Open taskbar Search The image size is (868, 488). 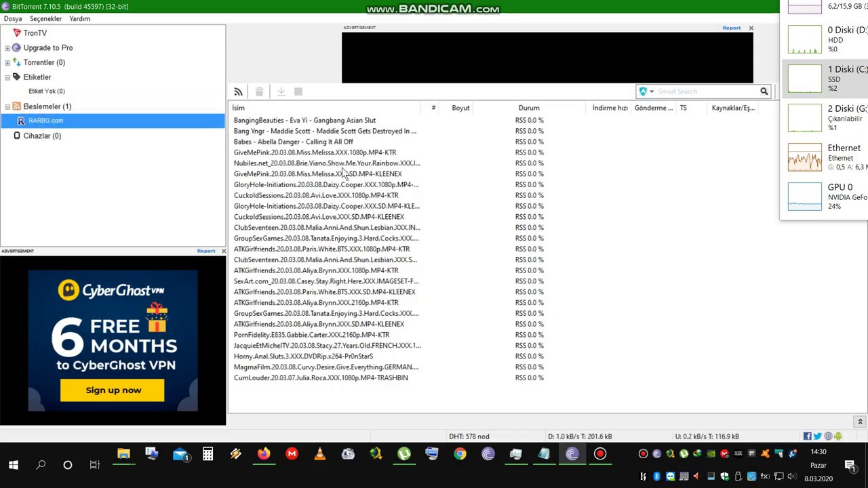pos(41,465)
